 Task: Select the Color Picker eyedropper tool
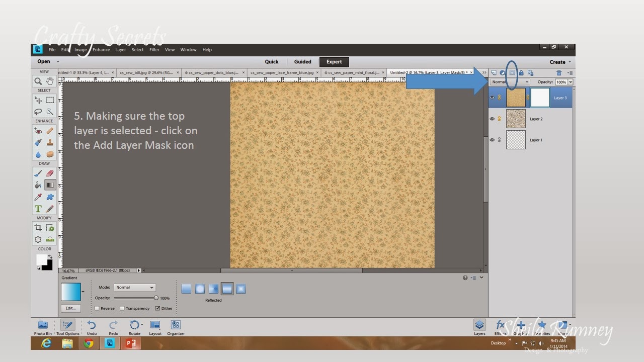tap(38, 198)
